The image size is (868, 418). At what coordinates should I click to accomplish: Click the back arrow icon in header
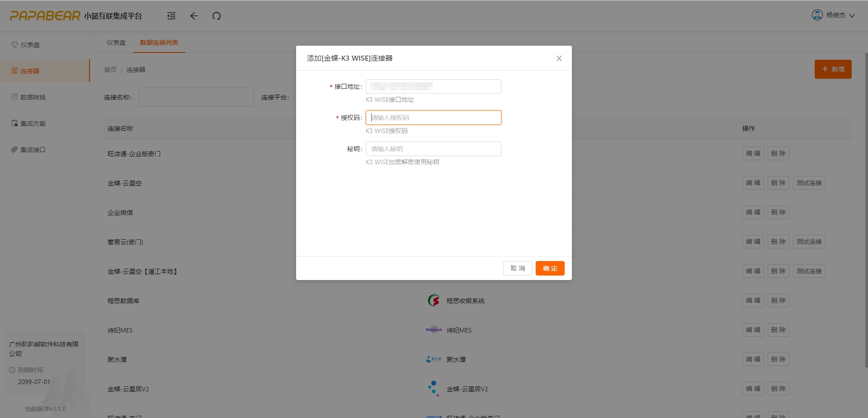(x=194, y=16)
